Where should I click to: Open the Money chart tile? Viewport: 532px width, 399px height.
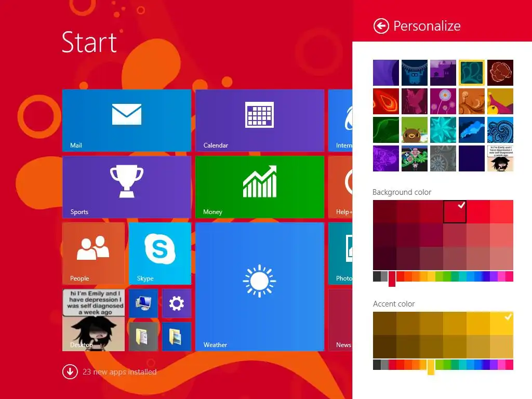(x=260, y=187)
